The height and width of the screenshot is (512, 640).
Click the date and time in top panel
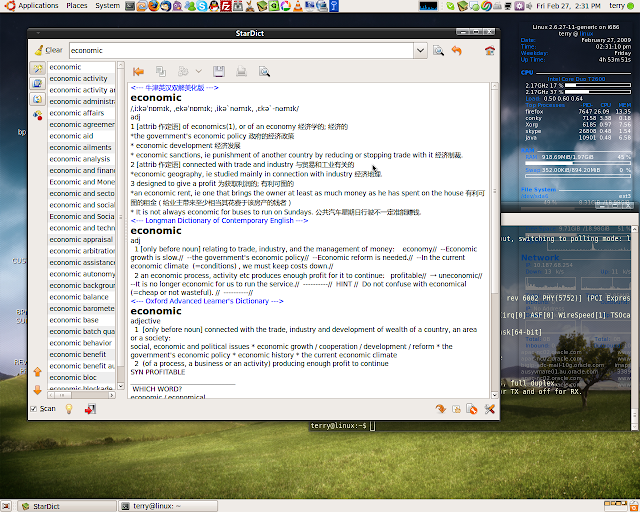click(x=569, y=6)
